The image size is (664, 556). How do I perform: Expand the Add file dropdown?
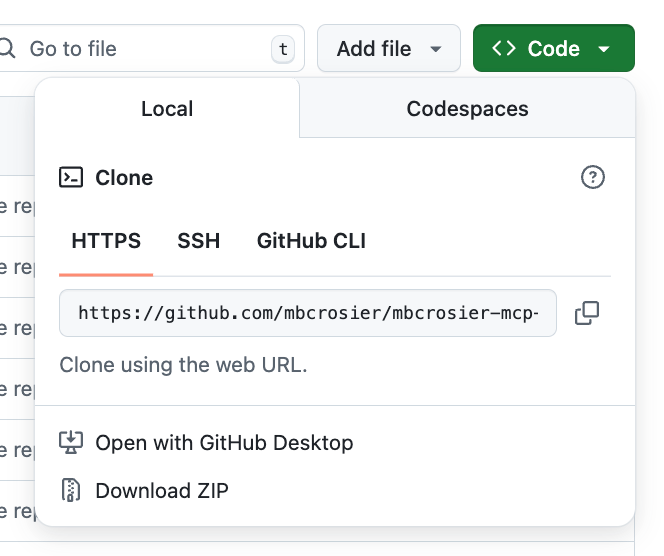pos(389,48)
